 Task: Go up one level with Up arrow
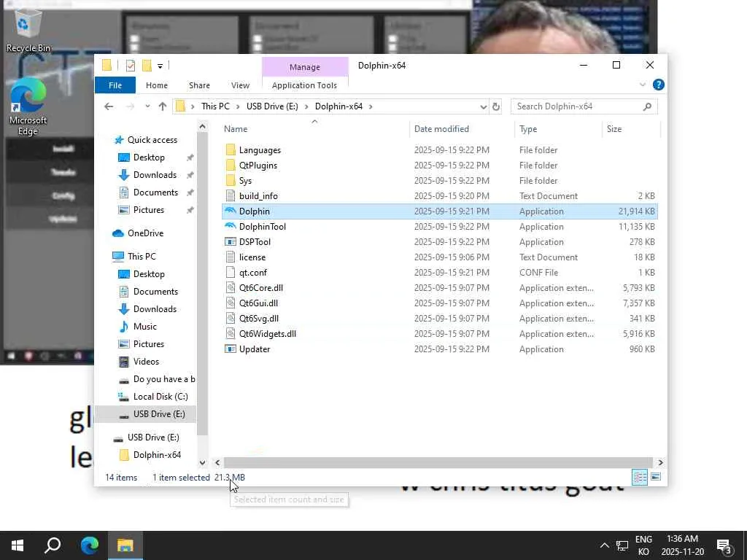tap(163, 106)
